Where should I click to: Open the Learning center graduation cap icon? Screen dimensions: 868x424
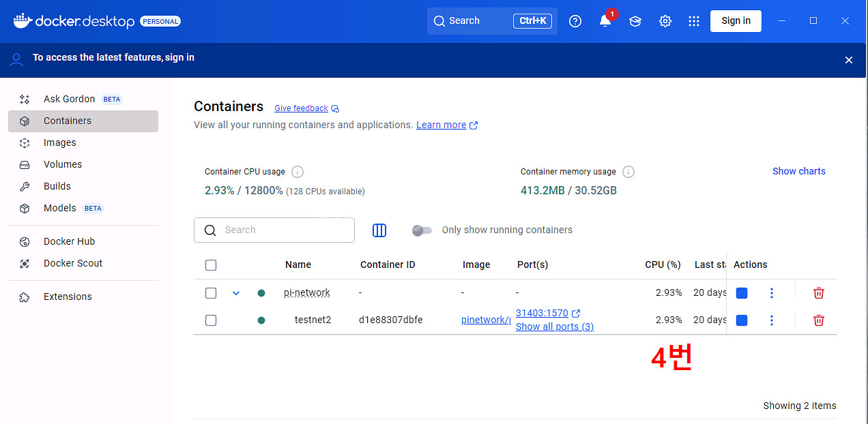point(635,21)
